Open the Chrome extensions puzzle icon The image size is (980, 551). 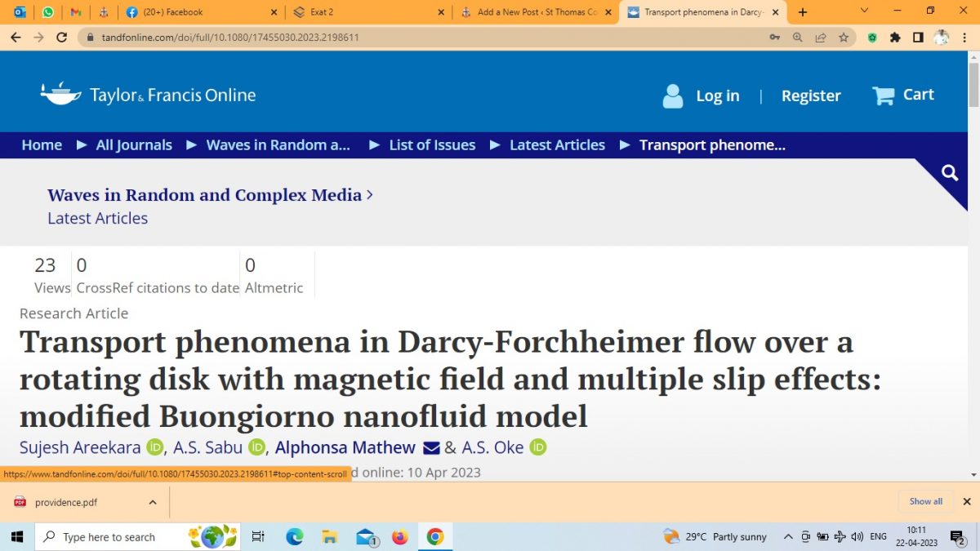[895, 37]
